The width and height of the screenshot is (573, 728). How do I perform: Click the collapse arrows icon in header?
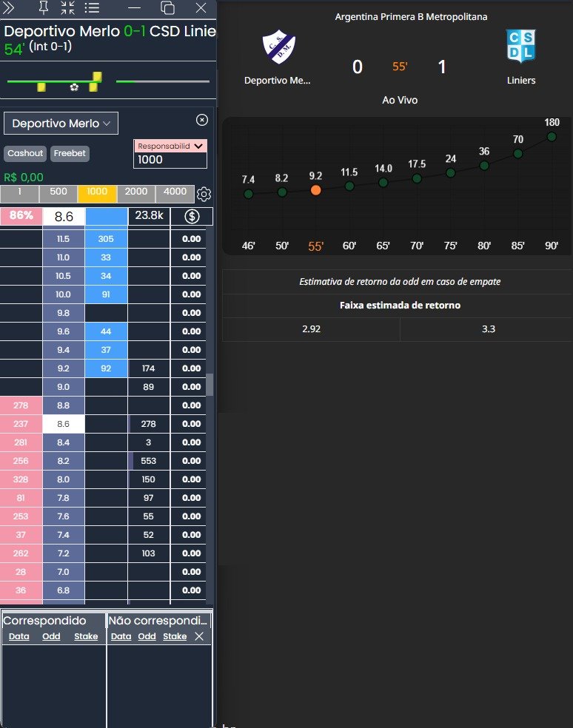(x=67, y=8)
